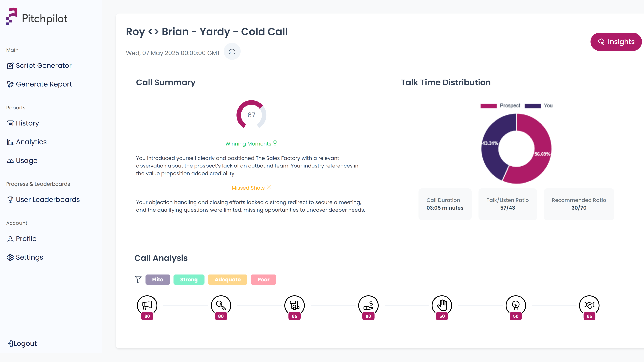Open the certificate stage icon scored 65
Viewport: 644px width, 362px height.
(x=294, y=305)
